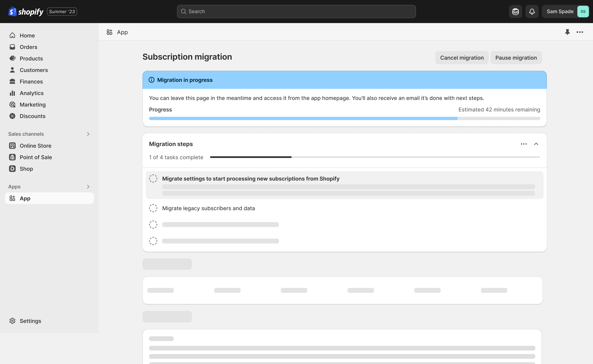This screenshot has height=364, width=593.
Task: Click the blue migration progress bar
Action: coord(344,118)
